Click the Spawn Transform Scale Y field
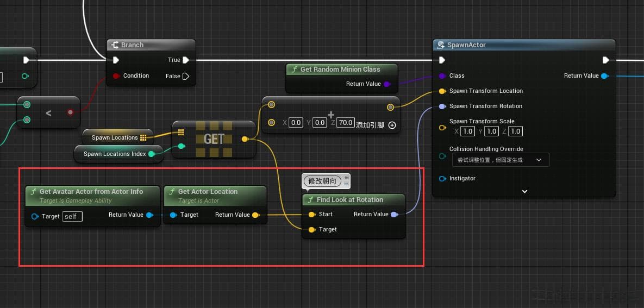Screen dimensions: 644x308 [x=491, y=131]
